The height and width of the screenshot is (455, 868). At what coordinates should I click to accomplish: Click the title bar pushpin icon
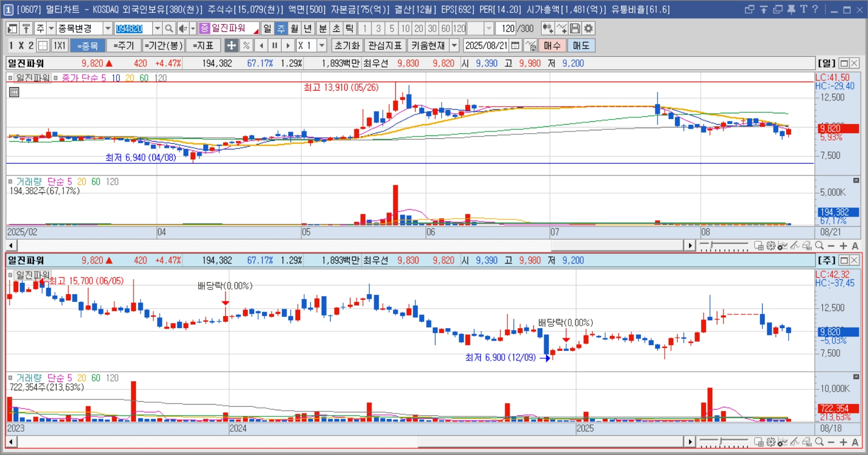(x=791, y=9)
